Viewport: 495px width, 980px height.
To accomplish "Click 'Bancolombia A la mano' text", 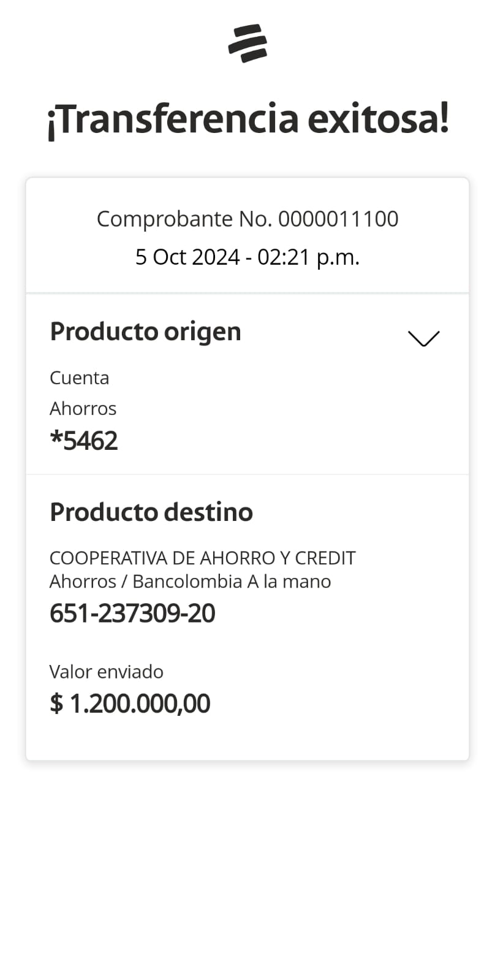I will pos(232,581).
